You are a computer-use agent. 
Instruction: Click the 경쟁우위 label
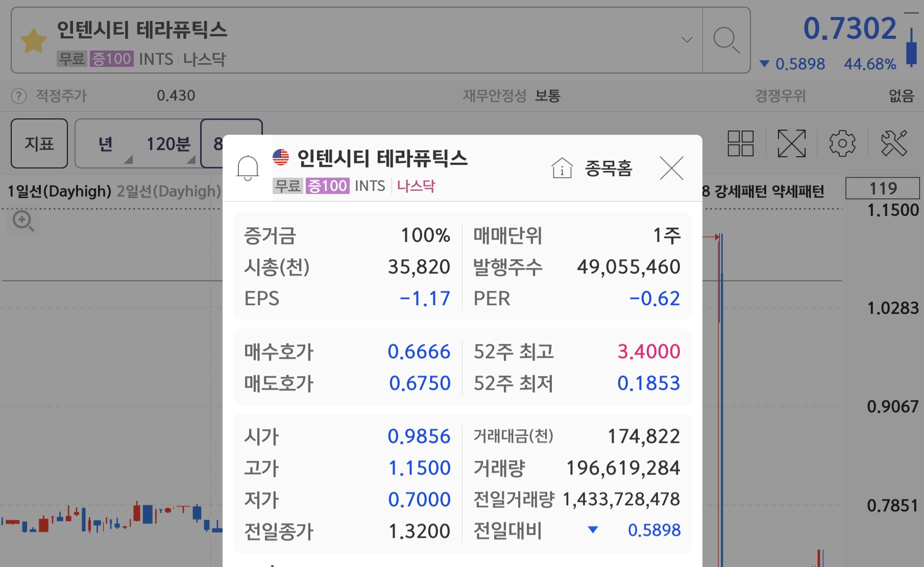pyautogui.click(x=780, y=96)
